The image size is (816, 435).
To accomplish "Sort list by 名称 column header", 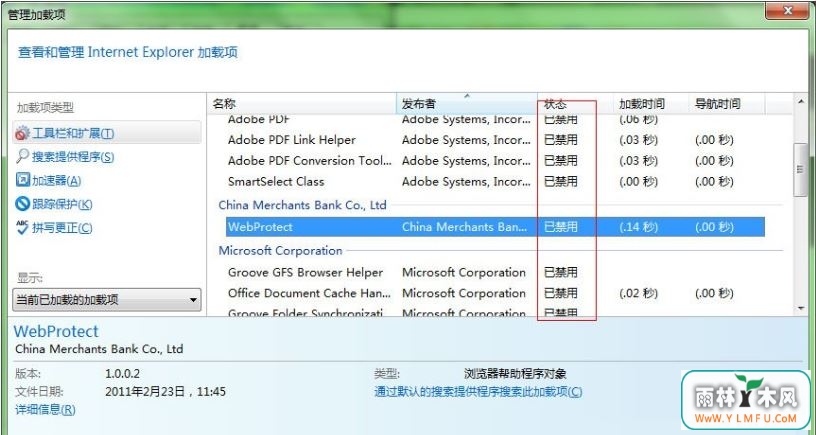I will (x=302, y=104).
